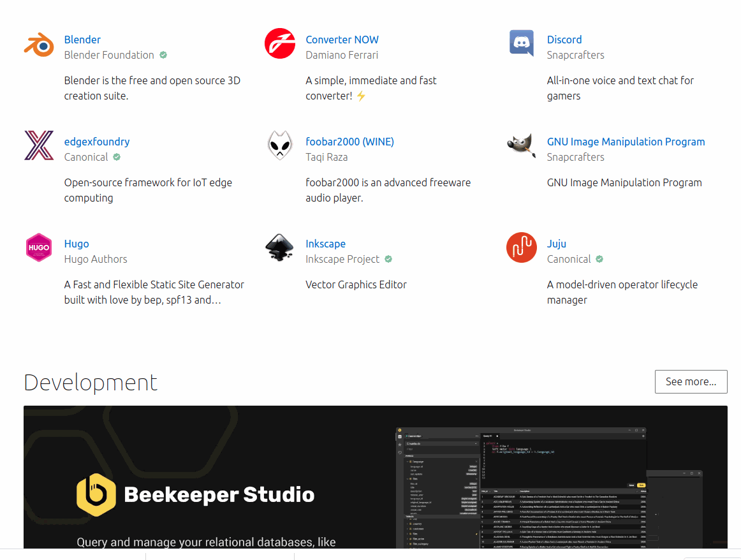
Task: Click description 'A model-driven operator lifecycle manager'
Action: point(622,292)
